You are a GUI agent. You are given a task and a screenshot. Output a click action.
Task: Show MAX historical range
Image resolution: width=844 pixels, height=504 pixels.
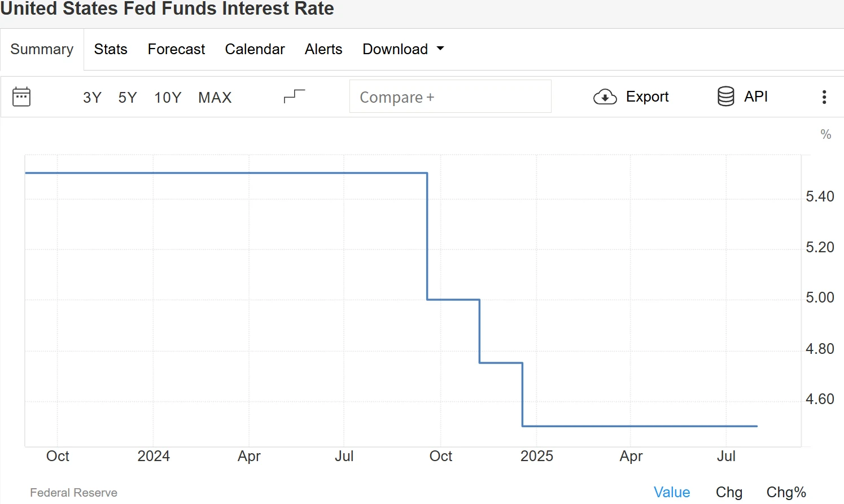coord(215,98)
